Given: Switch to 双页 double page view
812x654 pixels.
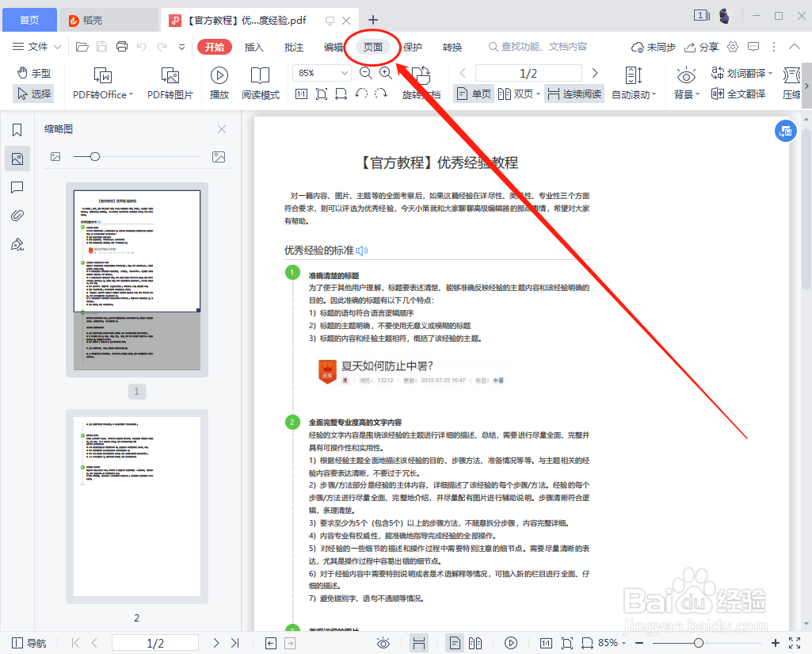Looking at the screenshot, I should tap(519, 94).
